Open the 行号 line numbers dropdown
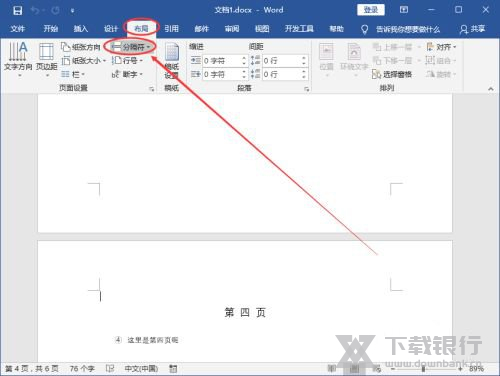The image size is (500, 376). tap(127, 61)
